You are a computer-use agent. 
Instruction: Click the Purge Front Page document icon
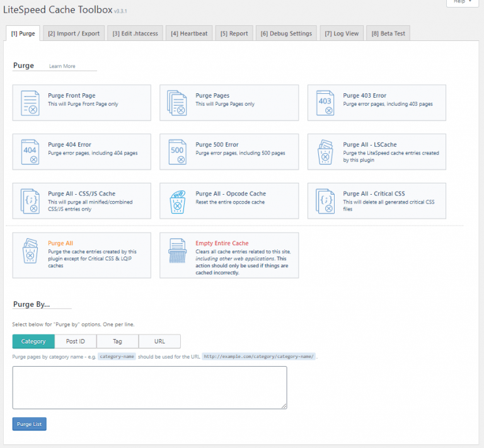coord(30,103)
